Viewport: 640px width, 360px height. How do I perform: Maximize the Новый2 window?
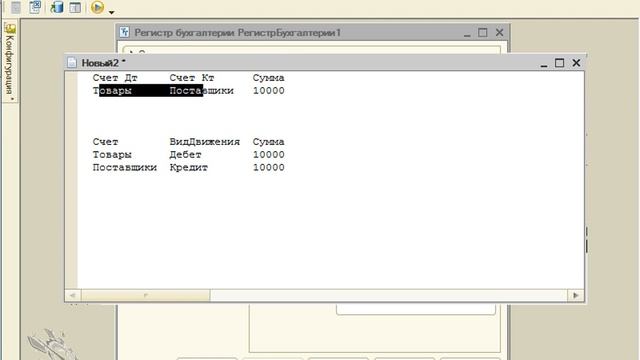click(x=559, y=63)
